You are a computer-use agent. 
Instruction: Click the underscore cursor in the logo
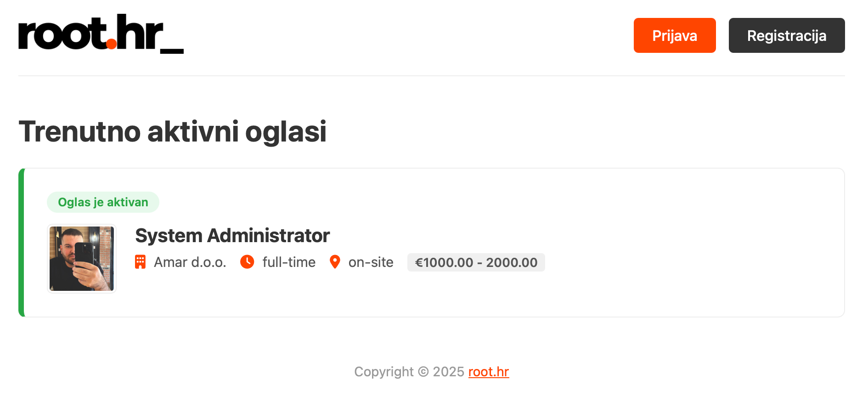(172, 51)
